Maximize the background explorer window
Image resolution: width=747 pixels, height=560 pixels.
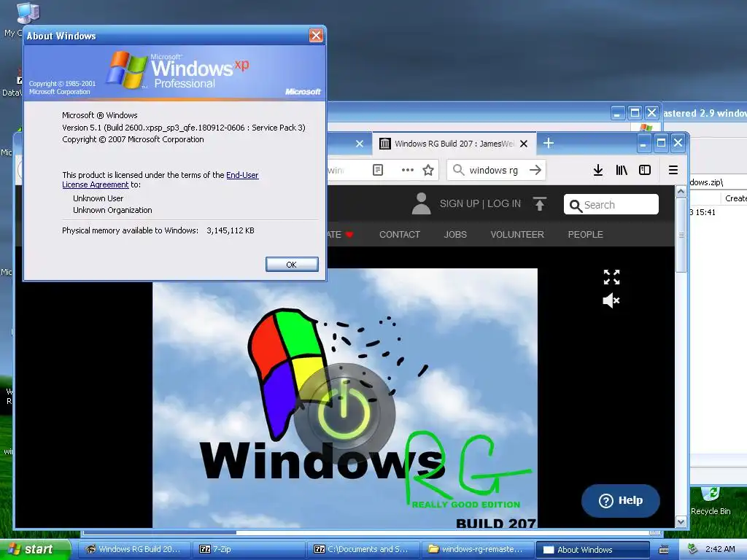pyautogui.click(x=635, y=113)
